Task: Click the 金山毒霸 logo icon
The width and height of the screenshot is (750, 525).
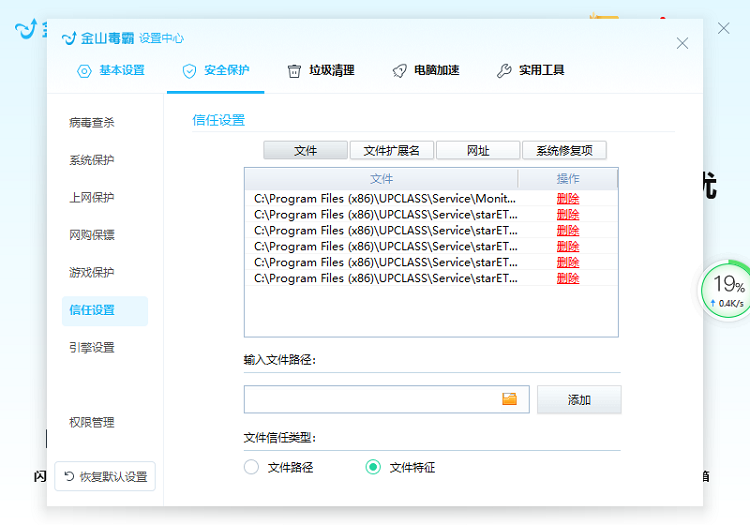Action: (x=69, y=38)
